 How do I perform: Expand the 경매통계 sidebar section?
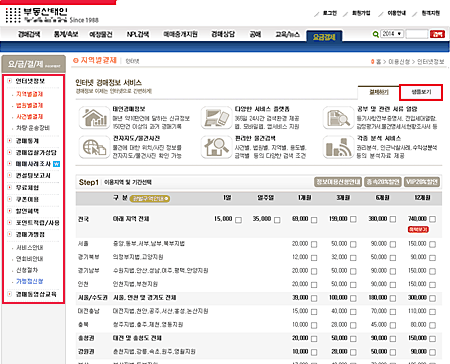pyautogui.click(x=27, y=141)
